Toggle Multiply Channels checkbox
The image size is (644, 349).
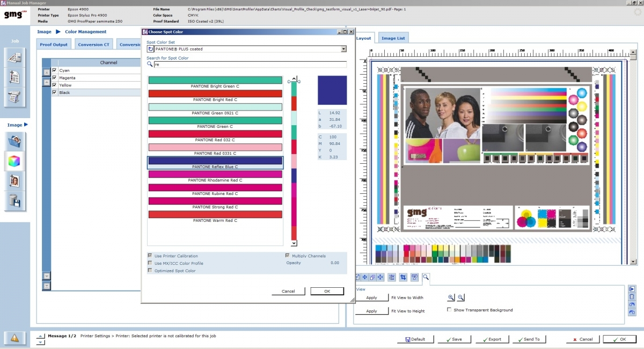pos(288,256)
